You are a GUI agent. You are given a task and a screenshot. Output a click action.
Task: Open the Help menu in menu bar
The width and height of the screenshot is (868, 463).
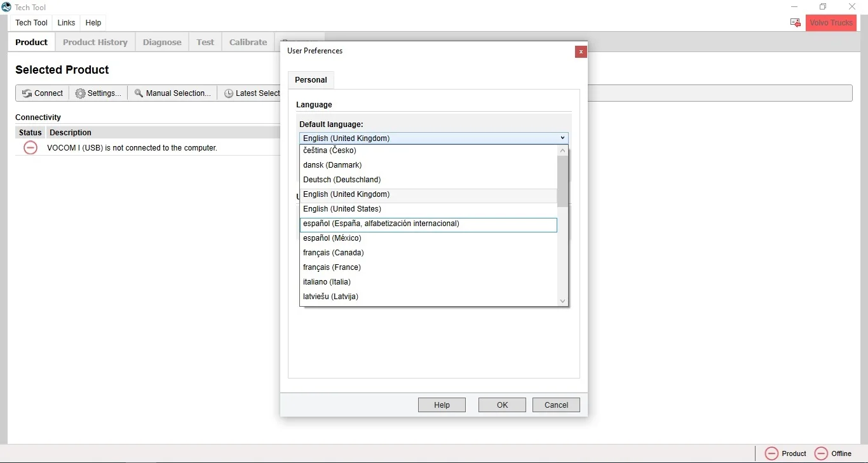pyautogui.click(x=93, y=23)
